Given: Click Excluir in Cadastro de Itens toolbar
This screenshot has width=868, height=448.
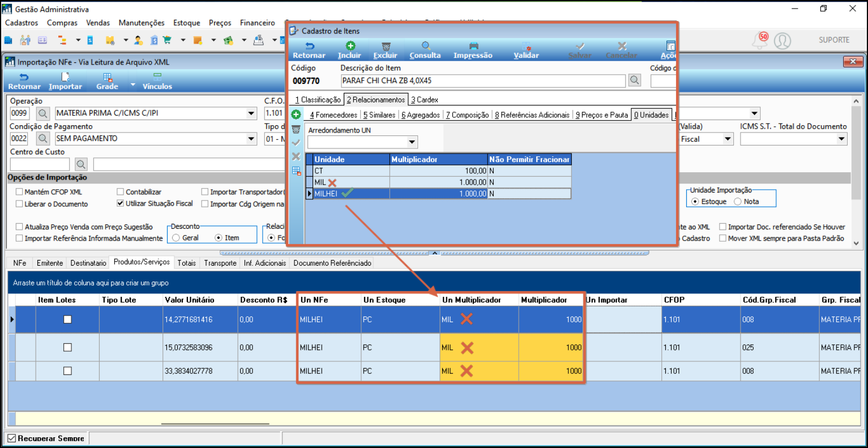Looking at the screenshot, I should 386,50.
